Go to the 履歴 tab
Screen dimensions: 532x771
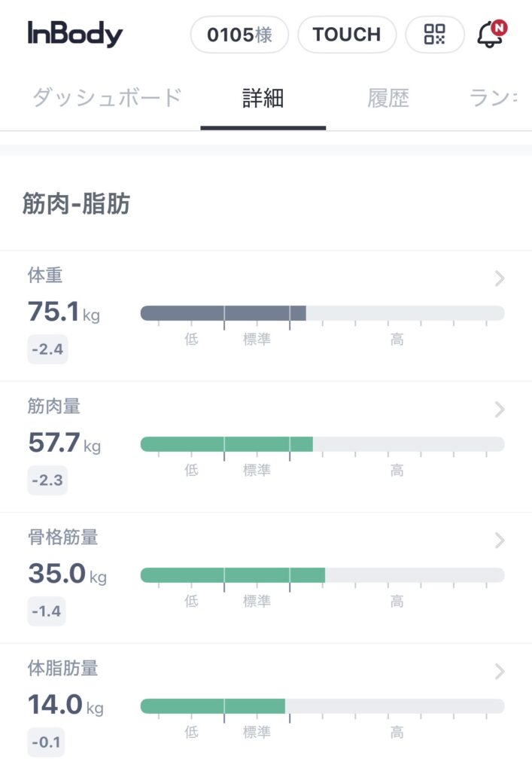pos(388,99)
